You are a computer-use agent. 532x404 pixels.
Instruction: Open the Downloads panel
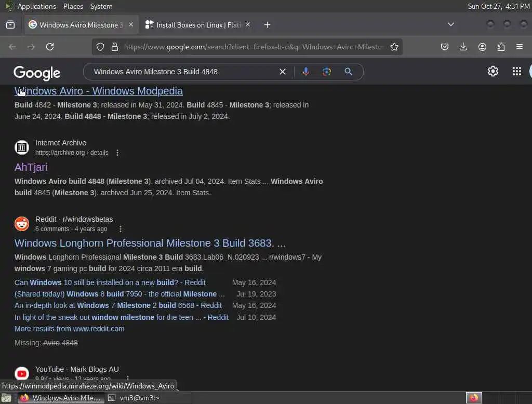(x=463, y=47)
